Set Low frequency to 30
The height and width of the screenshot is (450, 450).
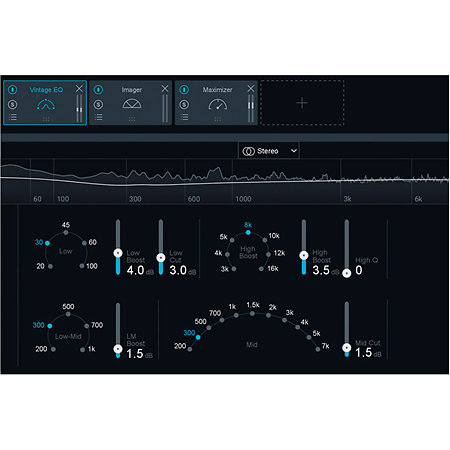click(x=47, y=243)
